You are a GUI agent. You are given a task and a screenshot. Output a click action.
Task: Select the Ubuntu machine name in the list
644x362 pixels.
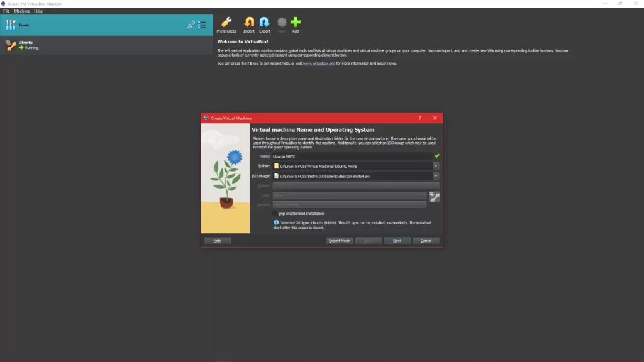point(25,43)
